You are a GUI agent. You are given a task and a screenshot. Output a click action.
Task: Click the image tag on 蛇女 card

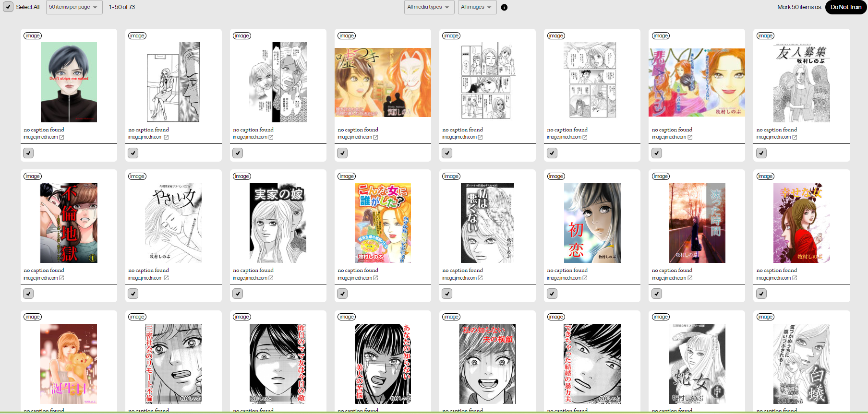tap(661, 317)
